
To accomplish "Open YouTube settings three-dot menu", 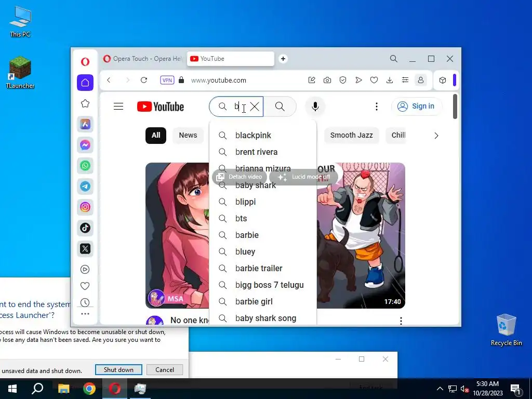I will pos(376,107).
